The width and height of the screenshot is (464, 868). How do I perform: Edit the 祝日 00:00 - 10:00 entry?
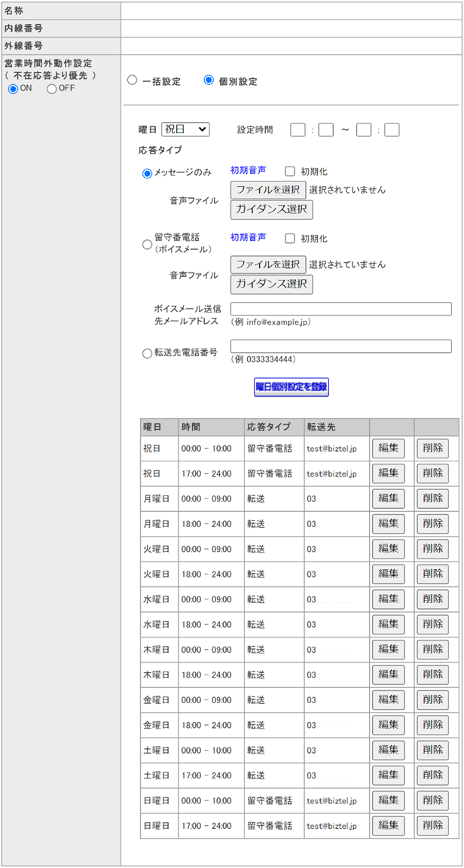388,449
